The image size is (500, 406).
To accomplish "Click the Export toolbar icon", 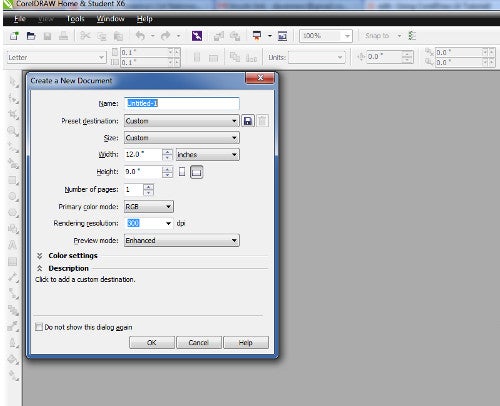I will 235,36.
